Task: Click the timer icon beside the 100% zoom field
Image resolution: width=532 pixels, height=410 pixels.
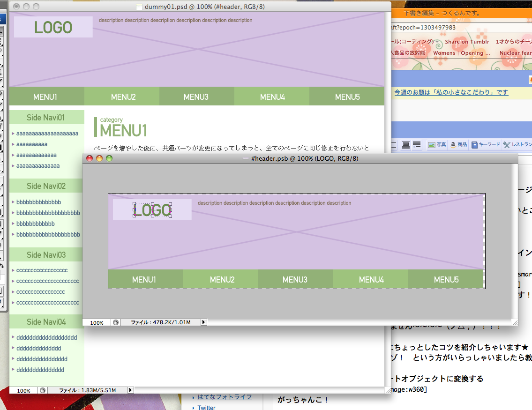Action: pyautogui.click(x=115, y=322)
